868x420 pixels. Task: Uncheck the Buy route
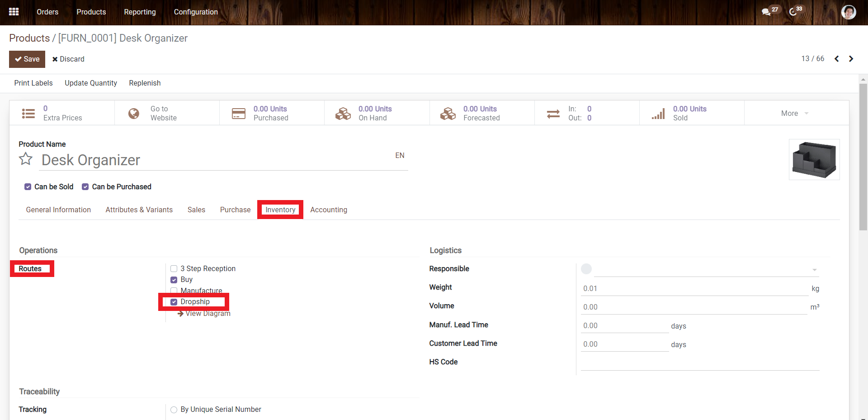click(174, 280)
